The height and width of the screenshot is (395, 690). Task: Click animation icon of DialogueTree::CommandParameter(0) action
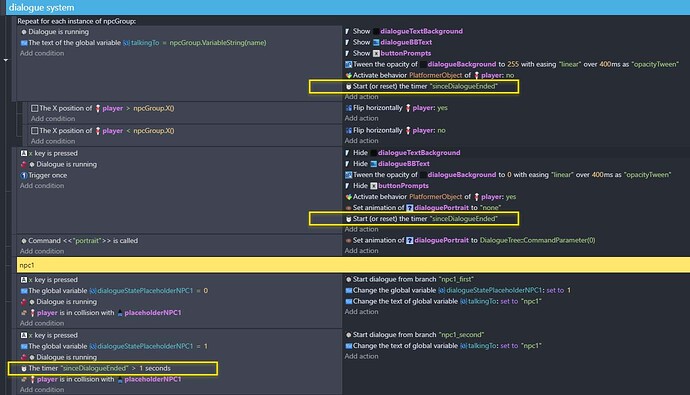pos(348,240)
